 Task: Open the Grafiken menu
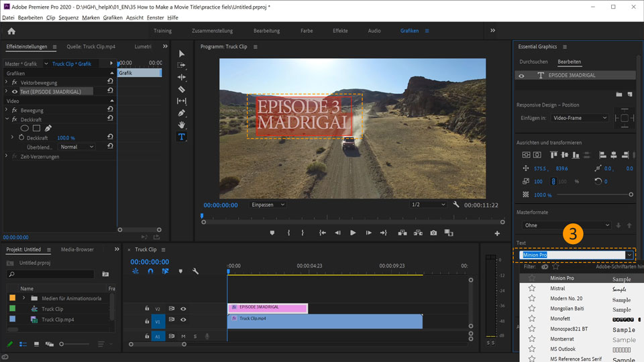[x=113, y=17]
